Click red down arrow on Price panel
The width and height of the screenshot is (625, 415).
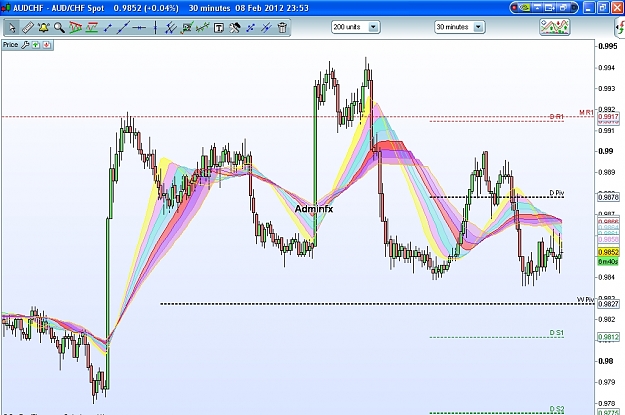click(47, 45)
